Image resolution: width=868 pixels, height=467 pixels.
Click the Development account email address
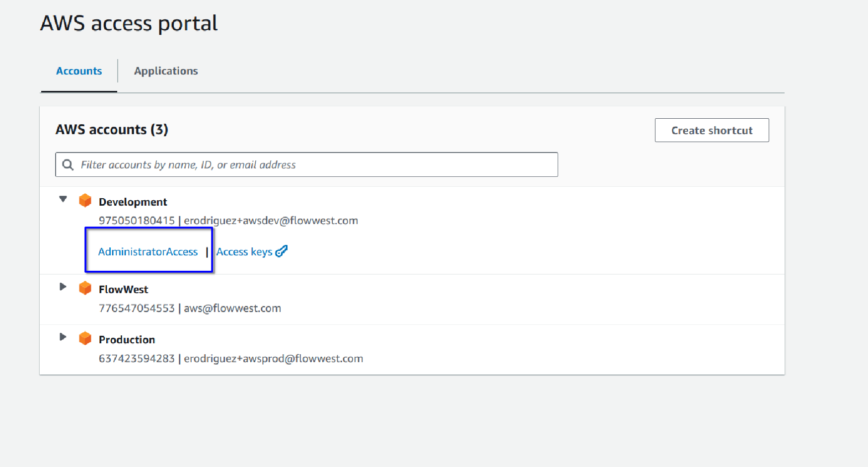[271, 220]
